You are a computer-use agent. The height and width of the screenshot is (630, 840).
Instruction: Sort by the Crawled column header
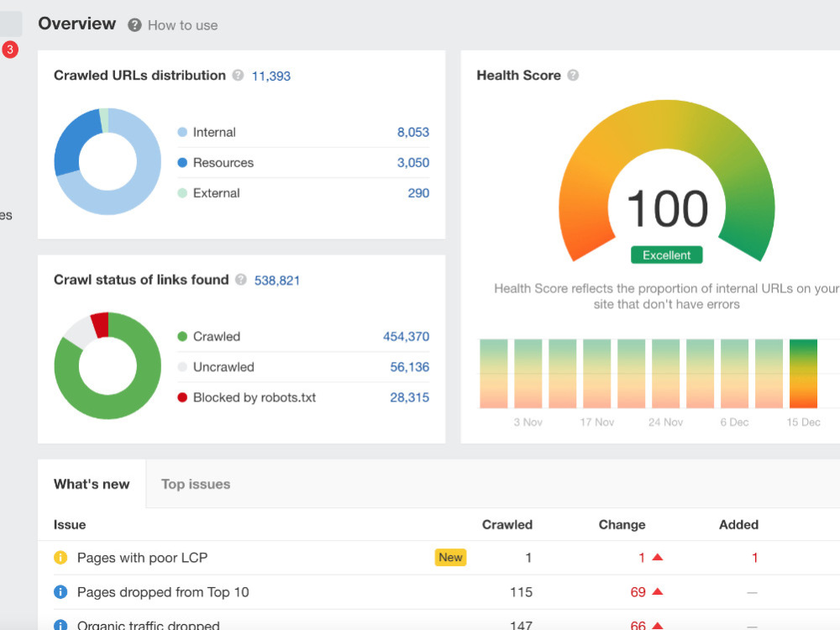coord(507,524)
